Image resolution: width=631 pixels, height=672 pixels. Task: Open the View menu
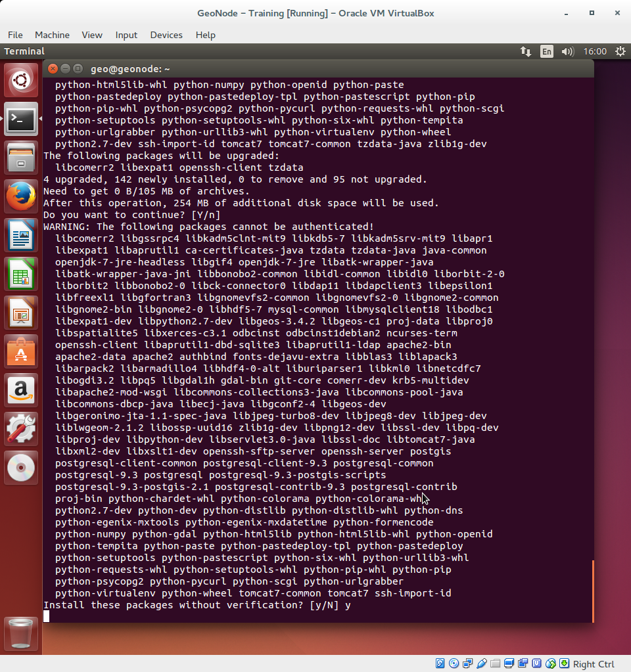tap(92, 35)
